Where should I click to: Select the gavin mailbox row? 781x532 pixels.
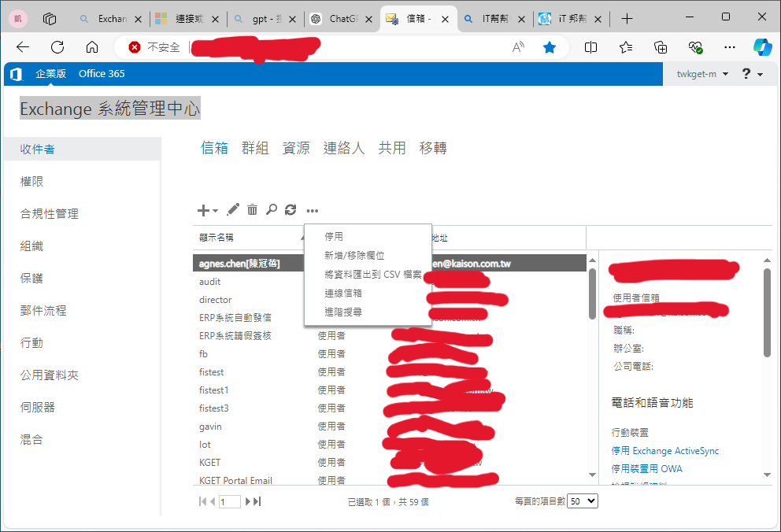pyautogui.click(x=390, y=427)
